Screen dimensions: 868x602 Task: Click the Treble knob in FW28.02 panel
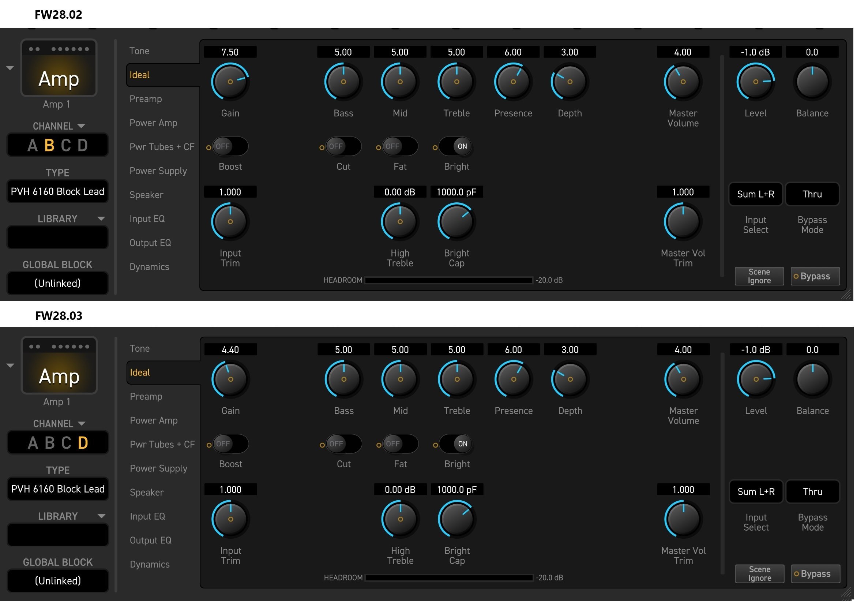(x=456, y=82)
